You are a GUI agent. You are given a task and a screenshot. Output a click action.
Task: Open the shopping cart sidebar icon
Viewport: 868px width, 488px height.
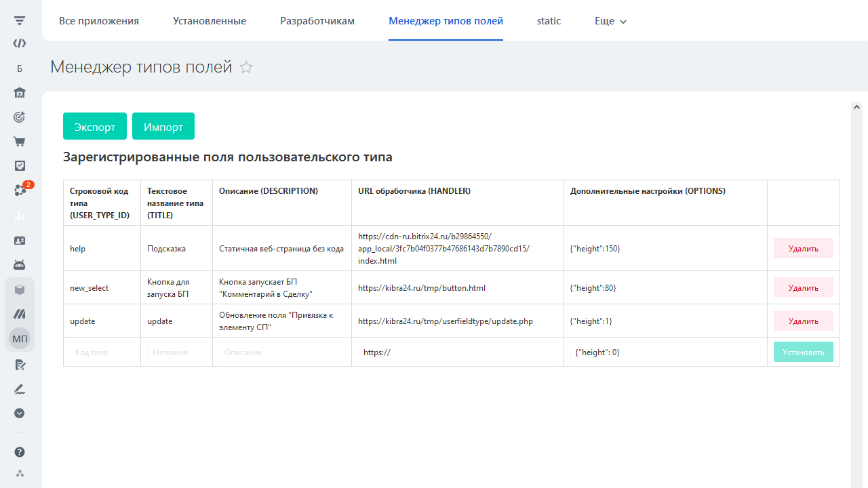tap(20, 142)
